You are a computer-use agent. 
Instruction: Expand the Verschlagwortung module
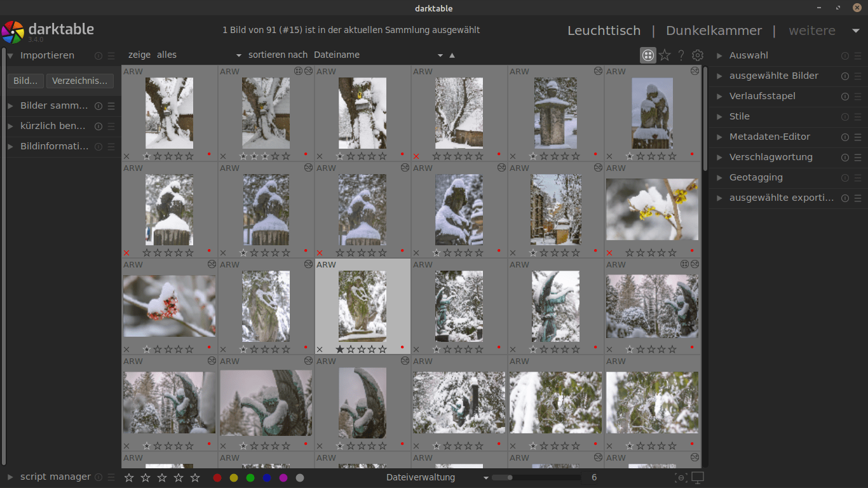click(719, 158)
